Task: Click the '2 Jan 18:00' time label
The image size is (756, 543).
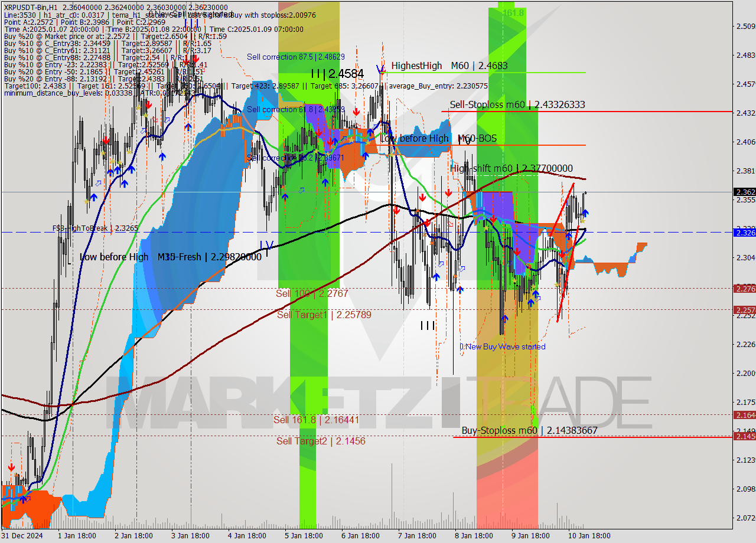Action: pyautogui.click(x=133, y=536)
